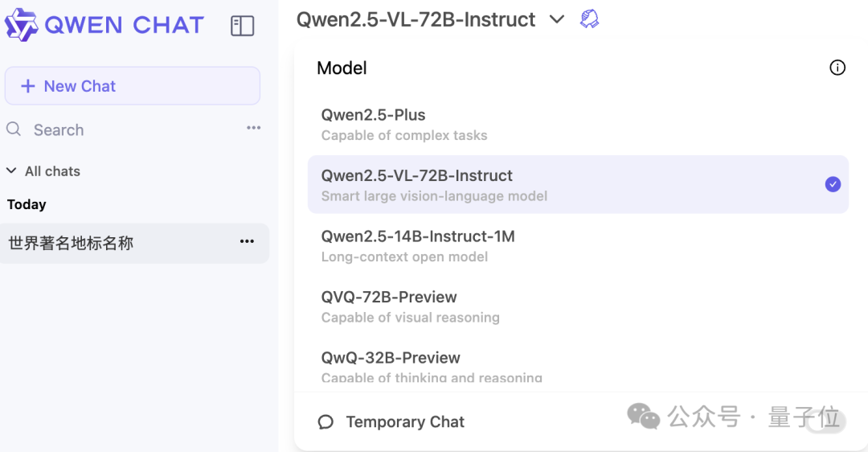
Task: Click the info icon in Model panel
Action: [x=837, y=68]
